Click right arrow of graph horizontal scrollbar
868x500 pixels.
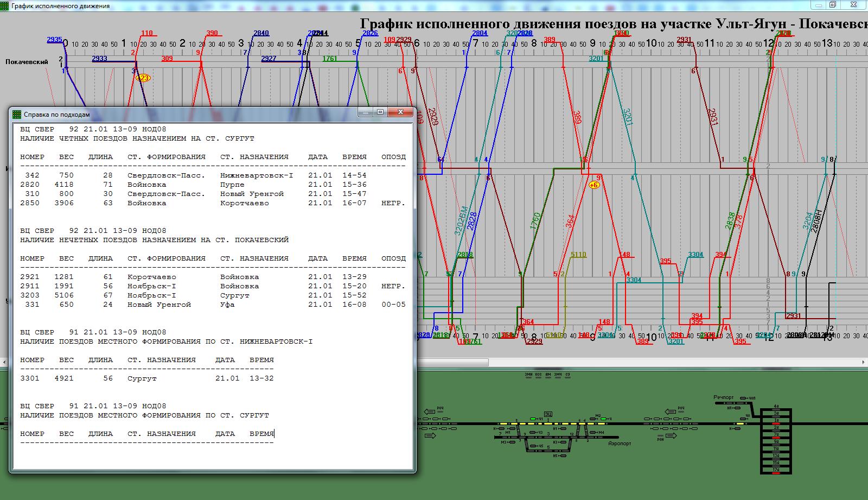coord(864,362)
